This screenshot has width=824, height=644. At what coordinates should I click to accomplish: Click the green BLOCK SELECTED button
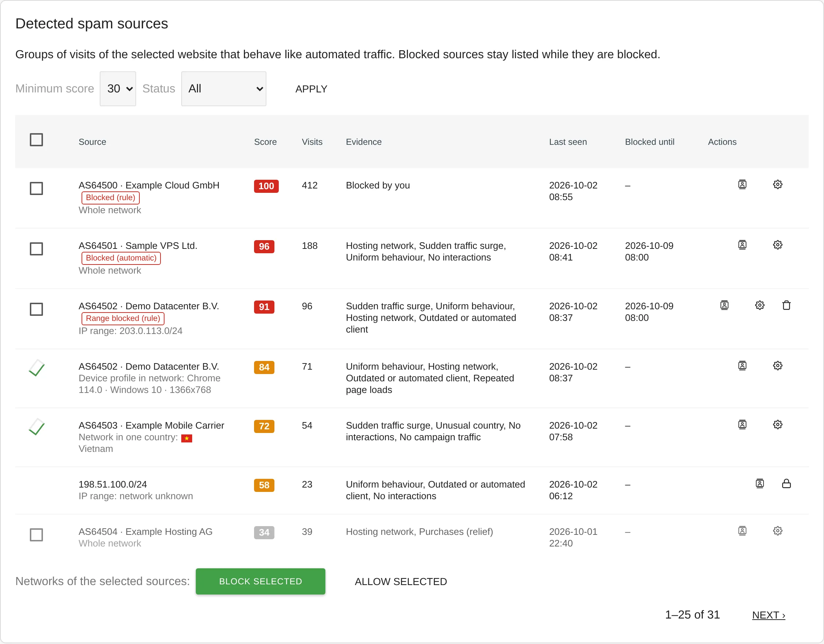coord(260,581)
